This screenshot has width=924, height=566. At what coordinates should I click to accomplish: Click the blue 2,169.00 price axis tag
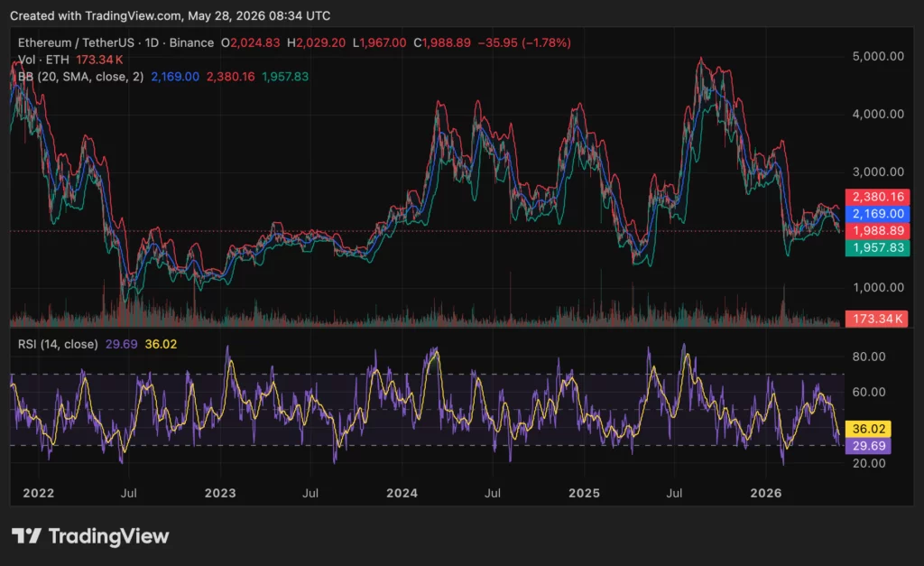click(x=877, y=214)
